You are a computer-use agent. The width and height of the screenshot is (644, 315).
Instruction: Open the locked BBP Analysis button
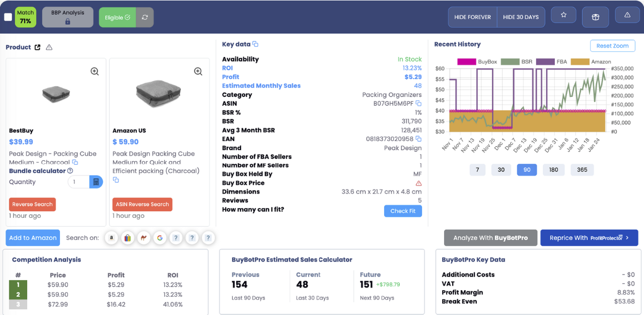point(67,17)
